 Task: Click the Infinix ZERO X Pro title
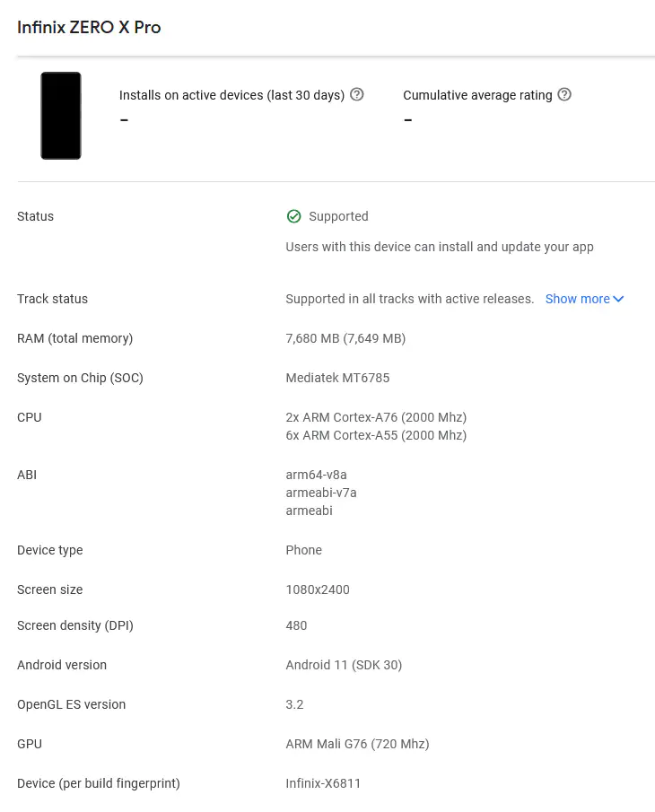89,27
